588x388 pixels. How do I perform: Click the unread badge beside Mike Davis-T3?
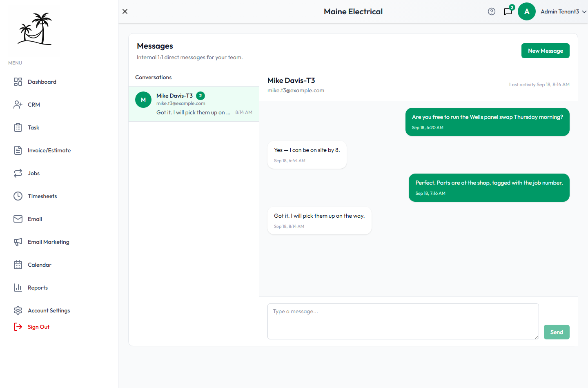[x=200, y=96]
